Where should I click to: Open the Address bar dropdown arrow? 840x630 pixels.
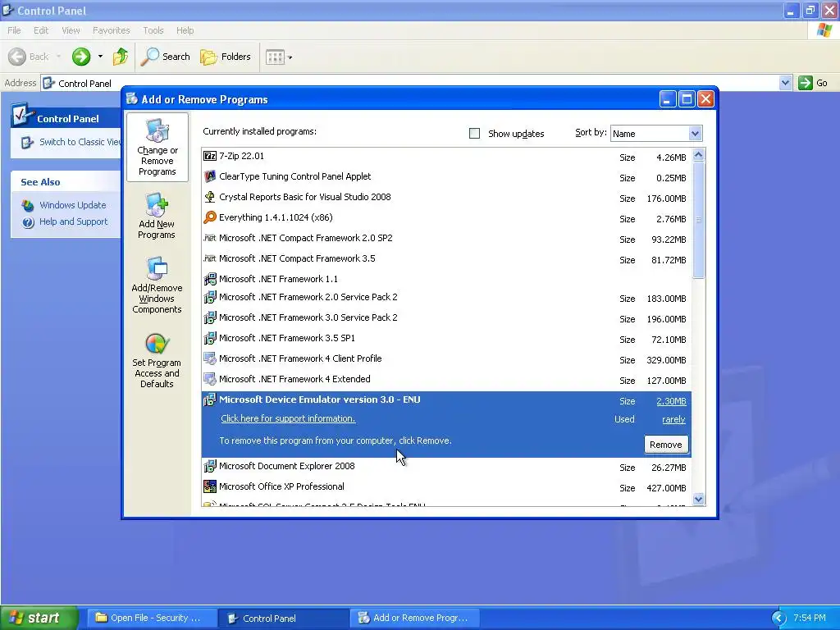click(785, 83)
